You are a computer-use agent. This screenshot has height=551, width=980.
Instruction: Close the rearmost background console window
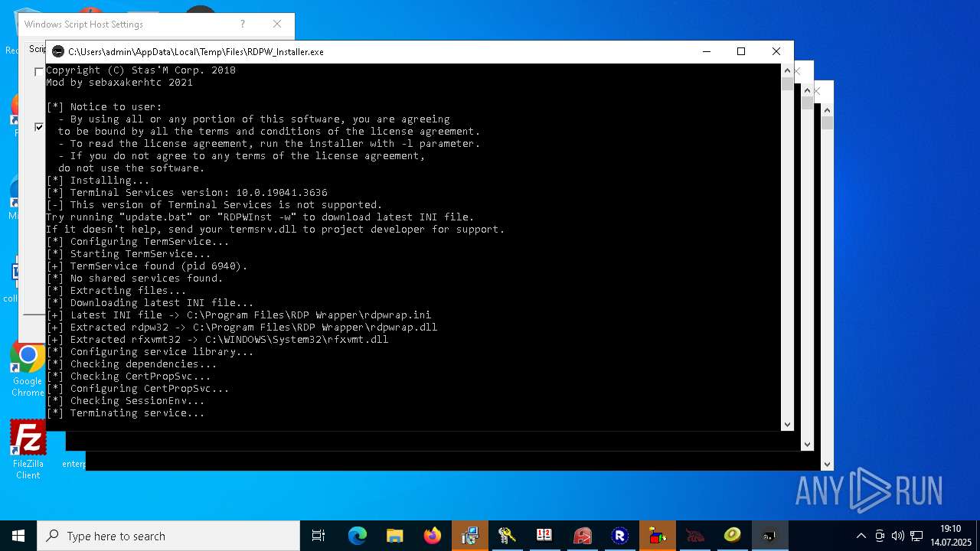pos(817,91)
